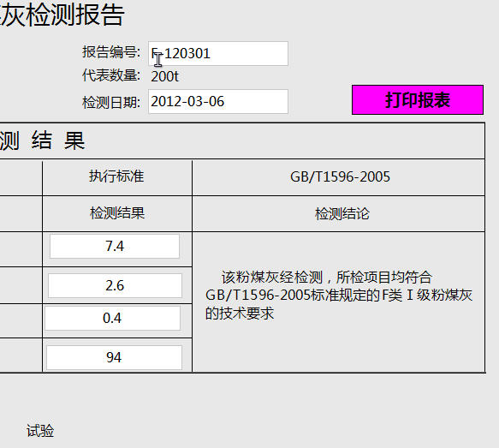Image resolution: width=499 pixels, height=448 pixels.
Task: Click the conclusion text about 粉煤灰
Action: click(339, 296)
